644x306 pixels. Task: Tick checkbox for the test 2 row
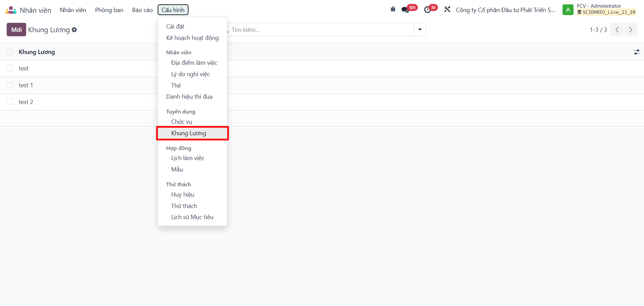[x=10, y=102]
